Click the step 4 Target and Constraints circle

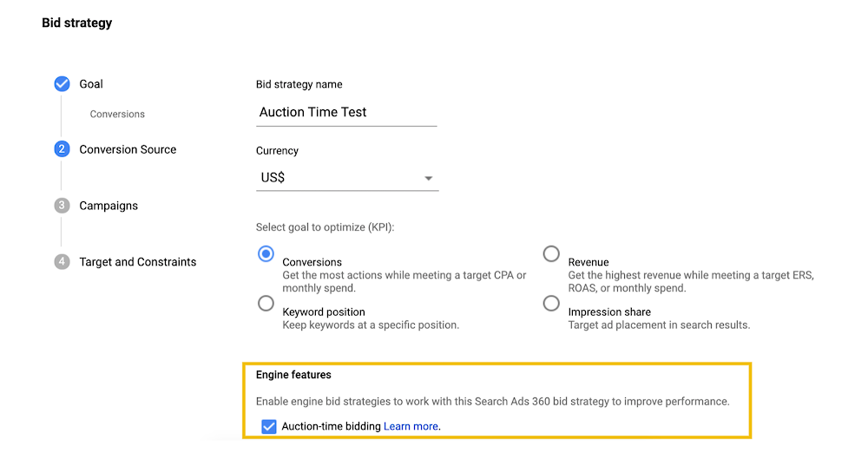coord(62,261)
